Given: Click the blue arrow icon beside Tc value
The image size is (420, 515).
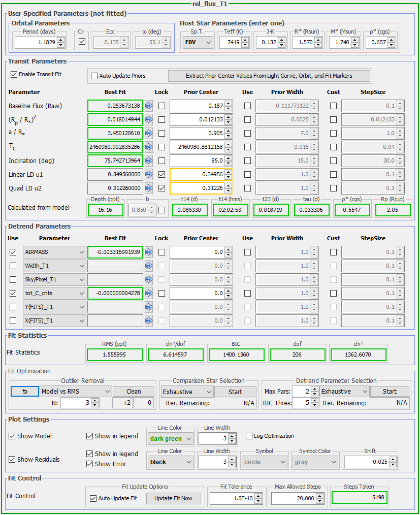Looking at the screenshot, I should (149, 147).
